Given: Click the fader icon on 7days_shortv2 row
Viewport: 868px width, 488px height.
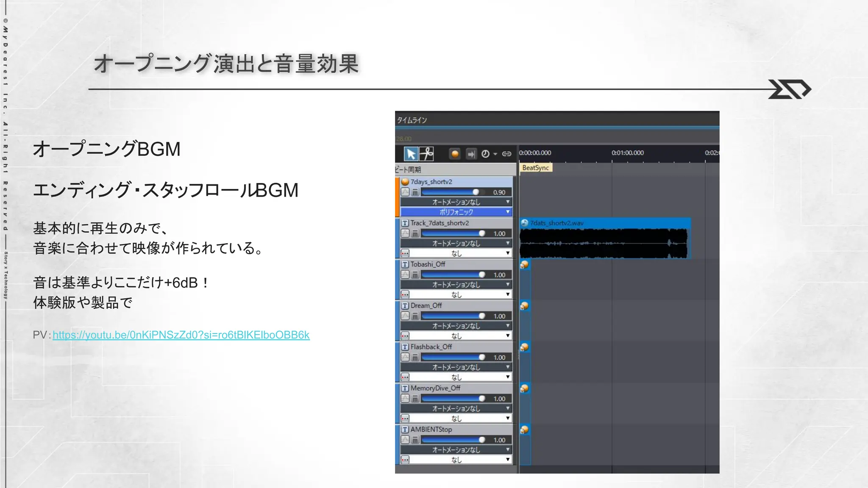Looking at the screenshot, I should click(415, 192).
